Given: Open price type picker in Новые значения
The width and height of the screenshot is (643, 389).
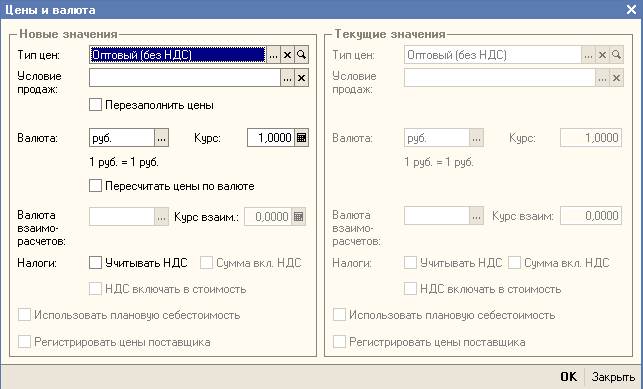Looking at the screenshot, I should click(x=274, y=55).
